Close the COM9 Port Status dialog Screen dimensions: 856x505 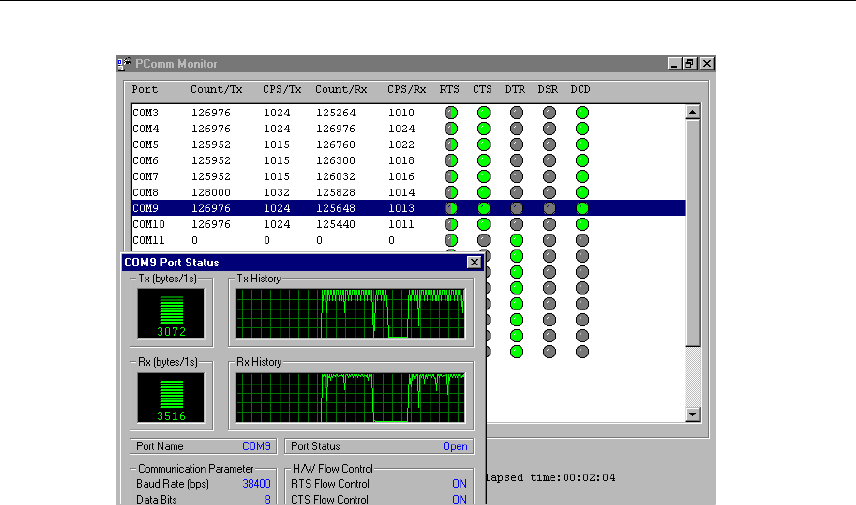point(474,262)
